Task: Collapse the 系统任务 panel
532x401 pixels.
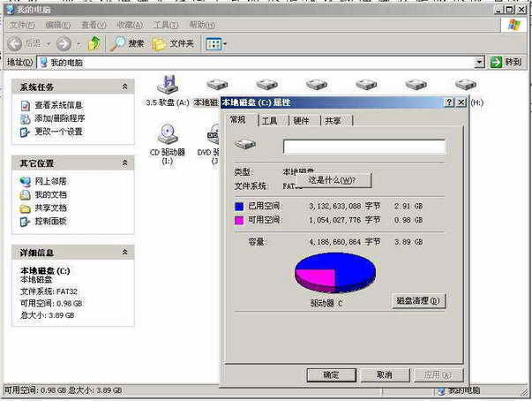Action: [124, 87]
